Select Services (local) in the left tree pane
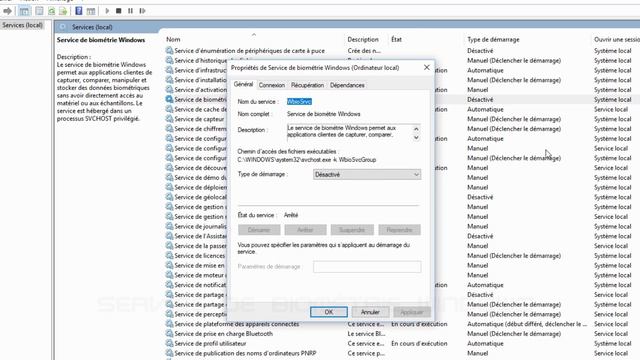The width and height of the screenshot is (640, 360). coord(22,25)
